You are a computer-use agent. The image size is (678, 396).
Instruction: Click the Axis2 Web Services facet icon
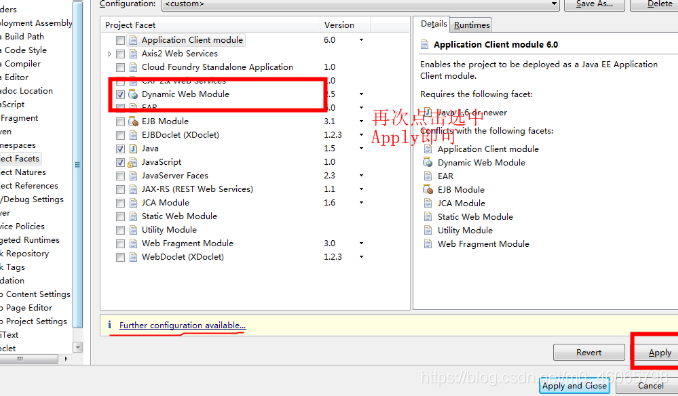(x=133, y=54)
